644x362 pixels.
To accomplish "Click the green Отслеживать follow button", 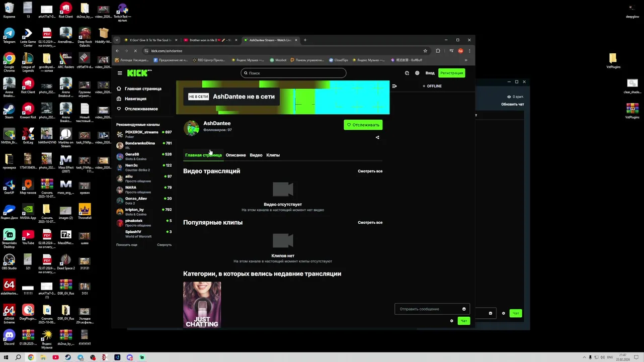I will click(363, 125).
